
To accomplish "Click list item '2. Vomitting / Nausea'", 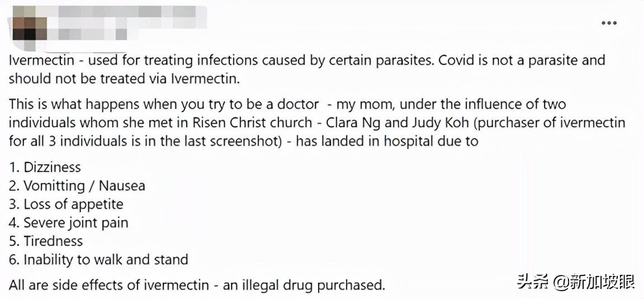I will (77, 185).
